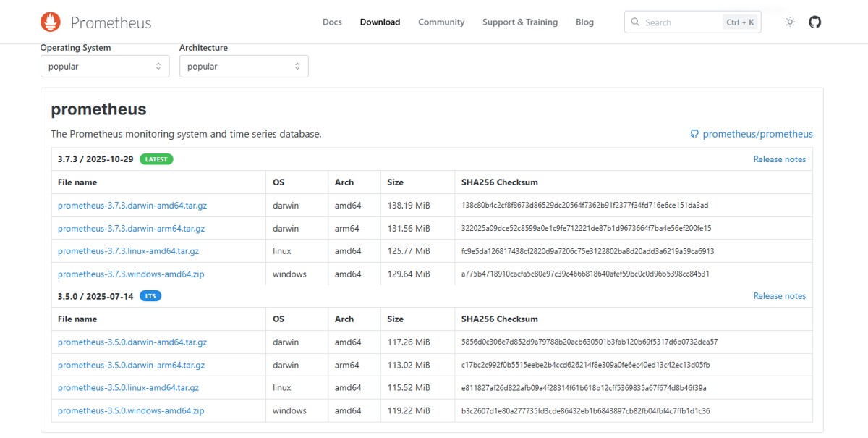Screen dimensions: 868x438
Task: Go to the Download page
Action: 380,22
